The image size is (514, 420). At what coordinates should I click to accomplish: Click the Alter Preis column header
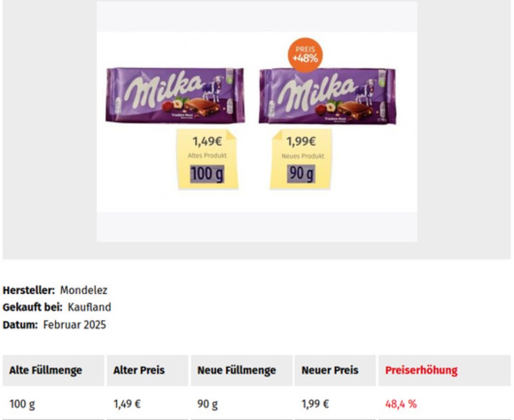(x=139, y=370)
